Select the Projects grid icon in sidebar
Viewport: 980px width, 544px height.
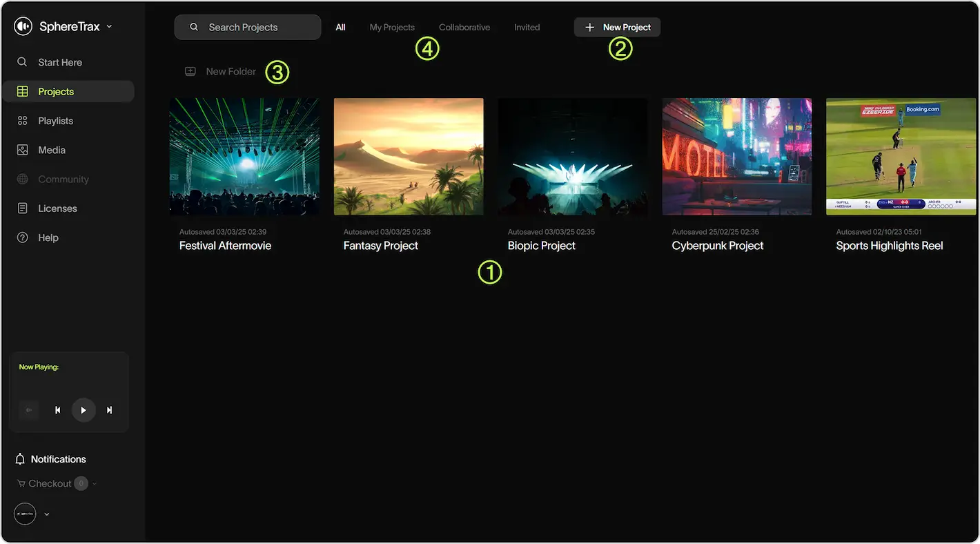coord(22,90)
